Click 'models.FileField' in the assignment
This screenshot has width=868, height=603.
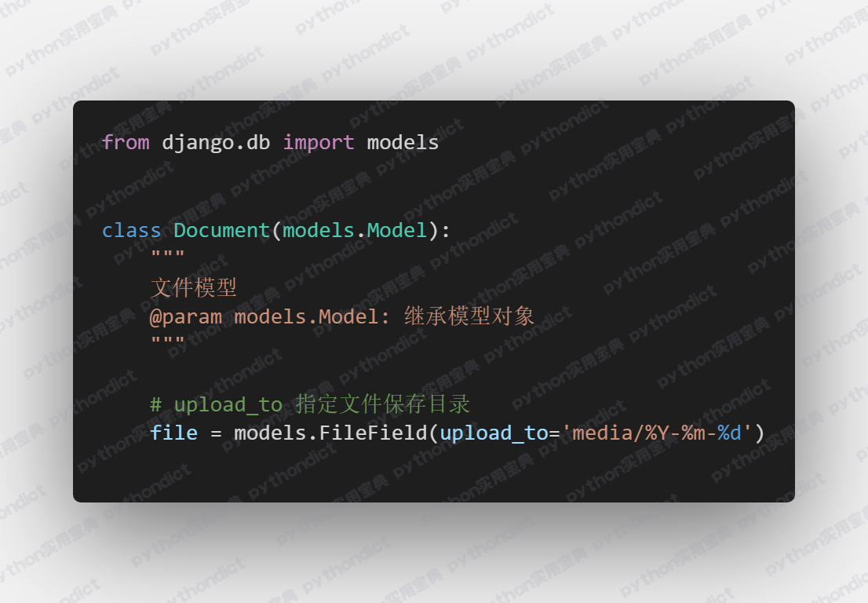(x=330, y=433)
